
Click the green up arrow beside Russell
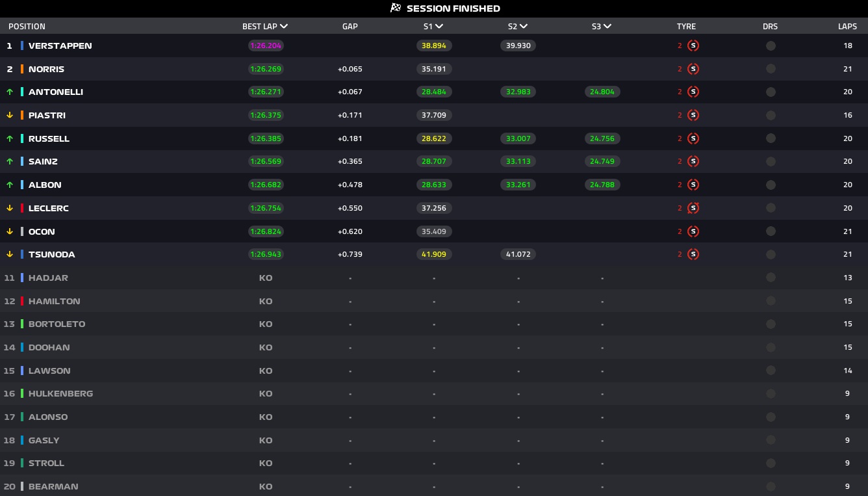pyautogui.click(x=10, y=138)
